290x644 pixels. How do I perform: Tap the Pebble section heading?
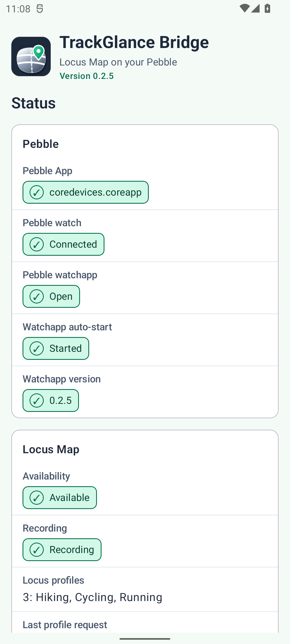pos(41,144)
